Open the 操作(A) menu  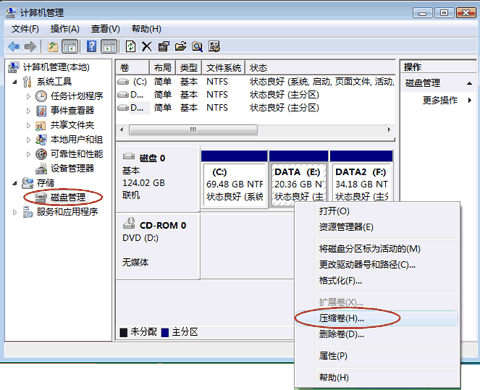click(x=65, y=29)
